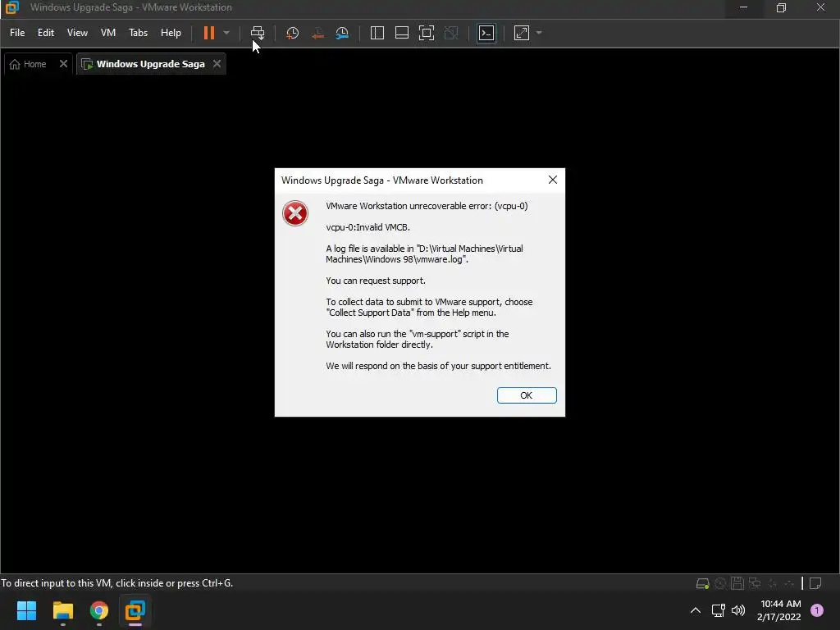The height and width of the screenshot is (630, 840).
Task: Click the 'vcpu-0:Invalid VMCB.' text
Action: (368, 227)
